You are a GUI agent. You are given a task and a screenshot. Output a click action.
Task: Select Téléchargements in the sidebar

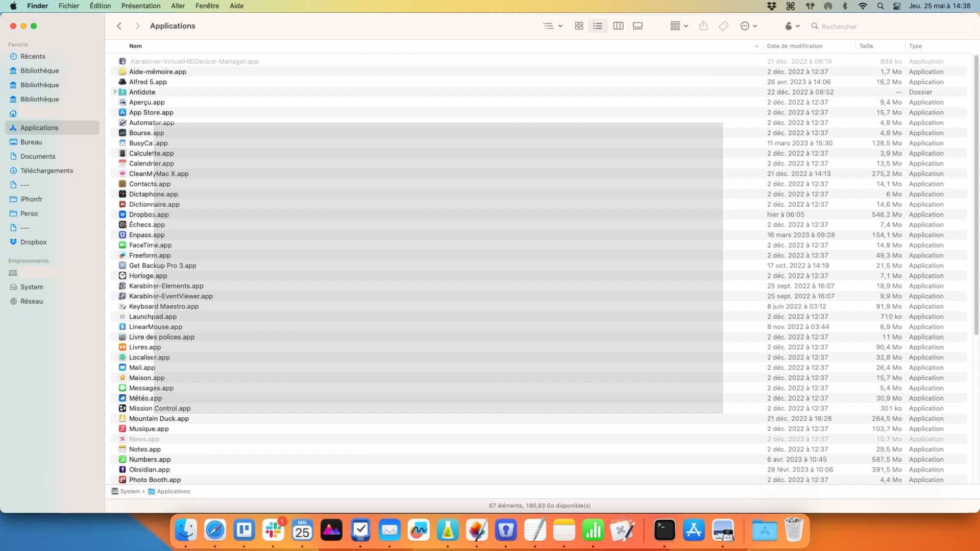pos(47,170)
